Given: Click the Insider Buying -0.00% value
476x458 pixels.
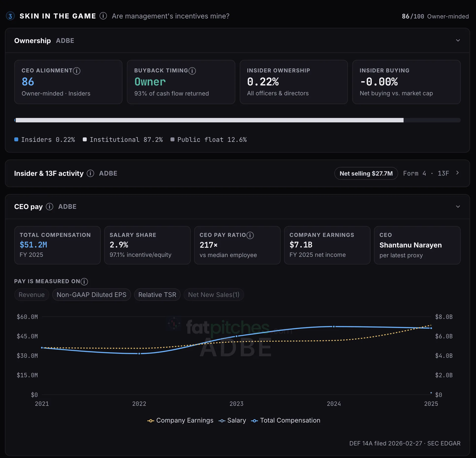Looking at the screenshot, I should (x=379, y=82).
